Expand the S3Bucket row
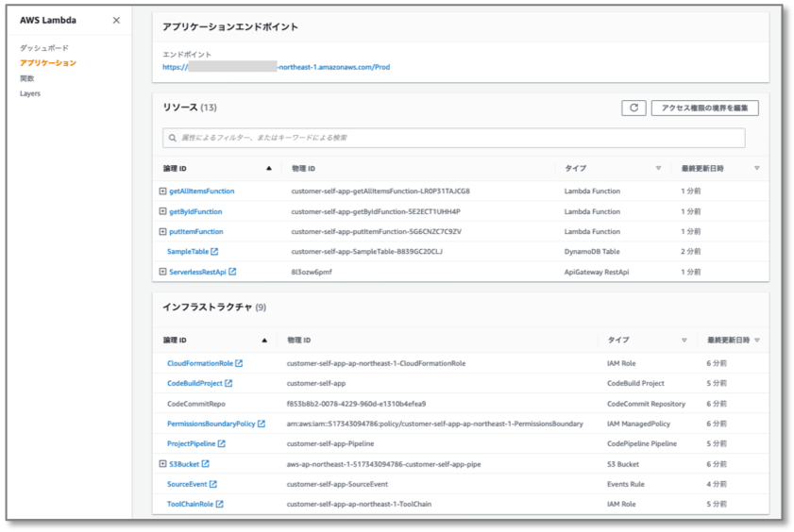The image size is (794, 532). [162, 464]
